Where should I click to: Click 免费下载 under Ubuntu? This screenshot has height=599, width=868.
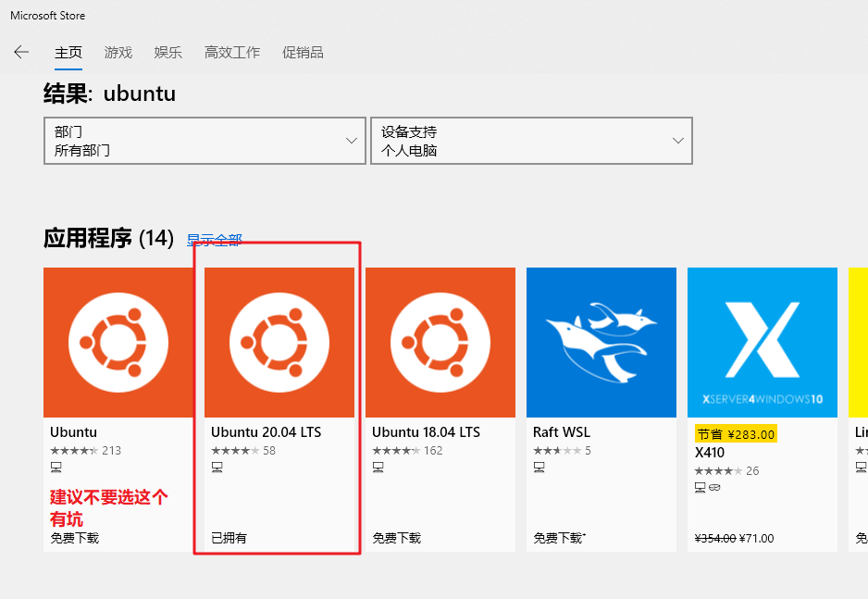click(x=75, y=538)
